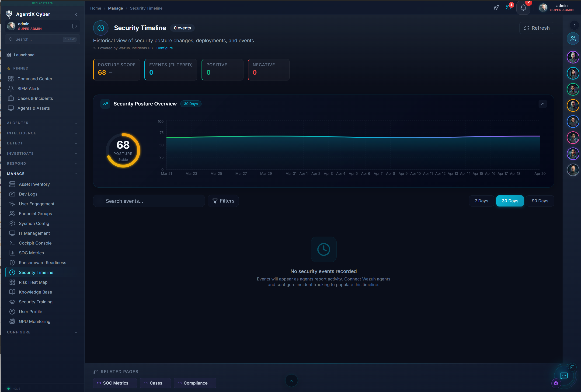Click the alert bell with 1 badge
581x392 pixels.
[x=508, y=8]
